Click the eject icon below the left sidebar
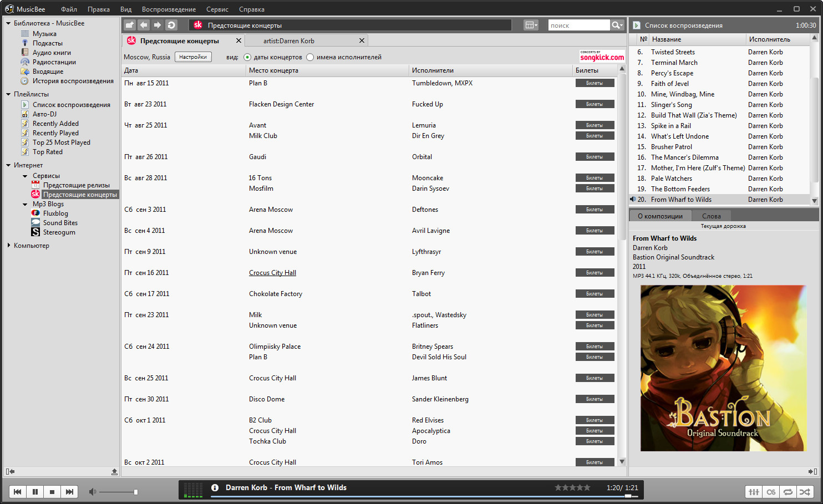This screenshot has width=823, height=504. click(x=114, y=471)
